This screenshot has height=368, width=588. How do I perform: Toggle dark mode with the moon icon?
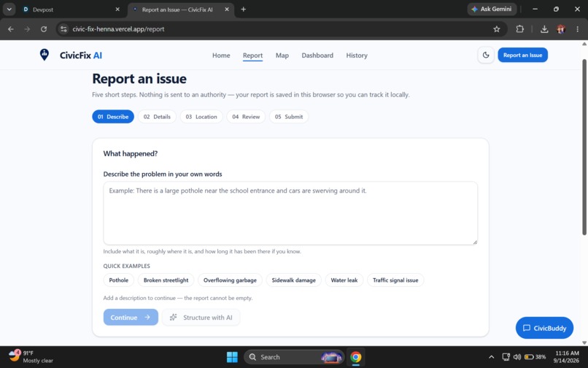point(486,55)
